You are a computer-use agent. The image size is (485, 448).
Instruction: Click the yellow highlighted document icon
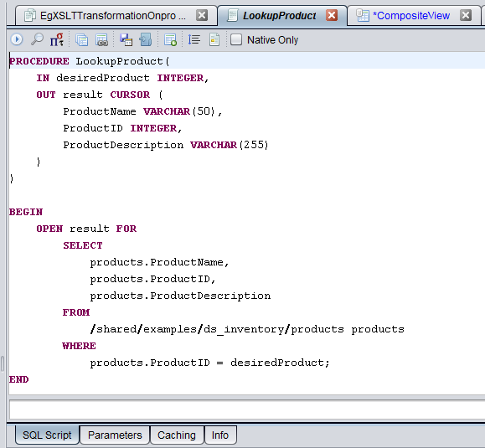click(214, 40)
